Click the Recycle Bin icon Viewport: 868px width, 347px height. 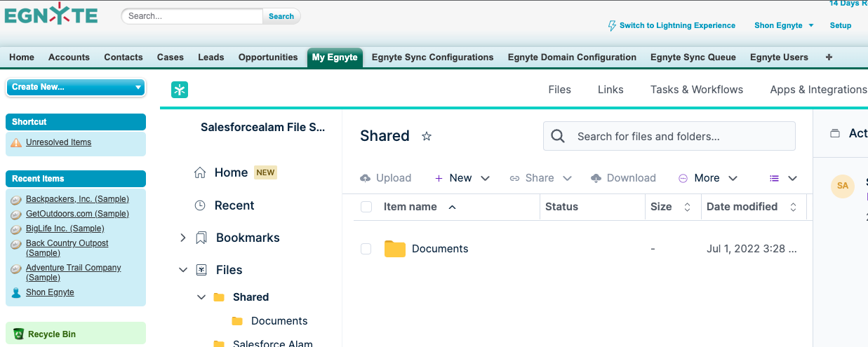point(18,334)
